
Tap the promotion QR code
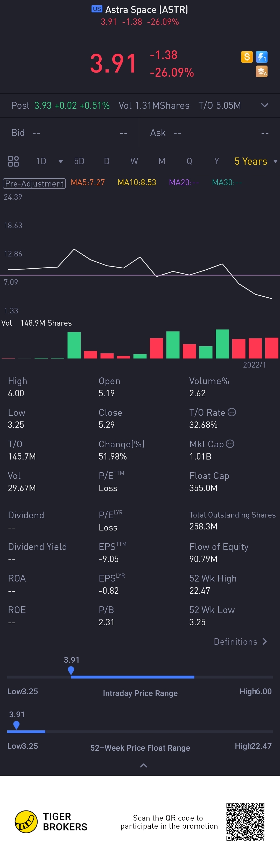coord(245,821)
